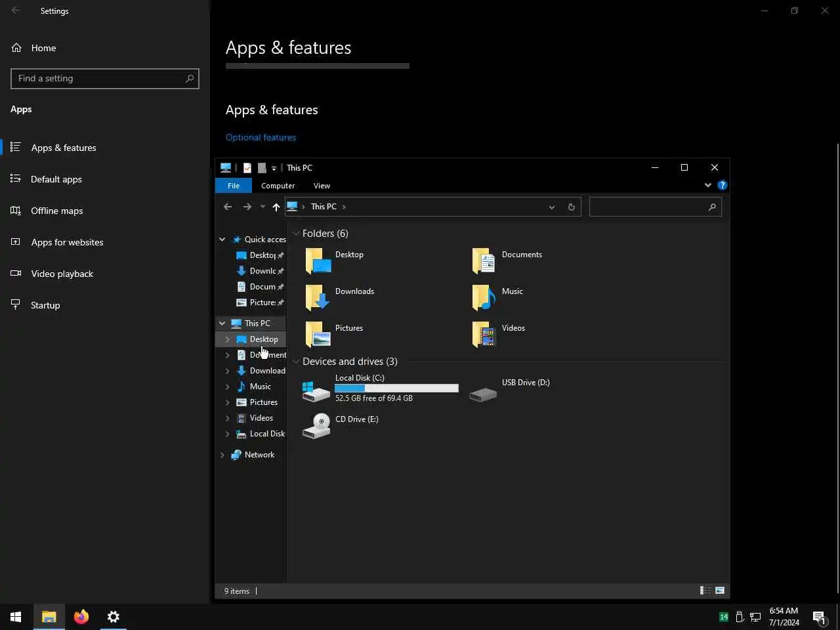Image resolution: width=840 pixels, height=630 pixels.
Task: Expand the Music tree node
Action: pos(228,387)
